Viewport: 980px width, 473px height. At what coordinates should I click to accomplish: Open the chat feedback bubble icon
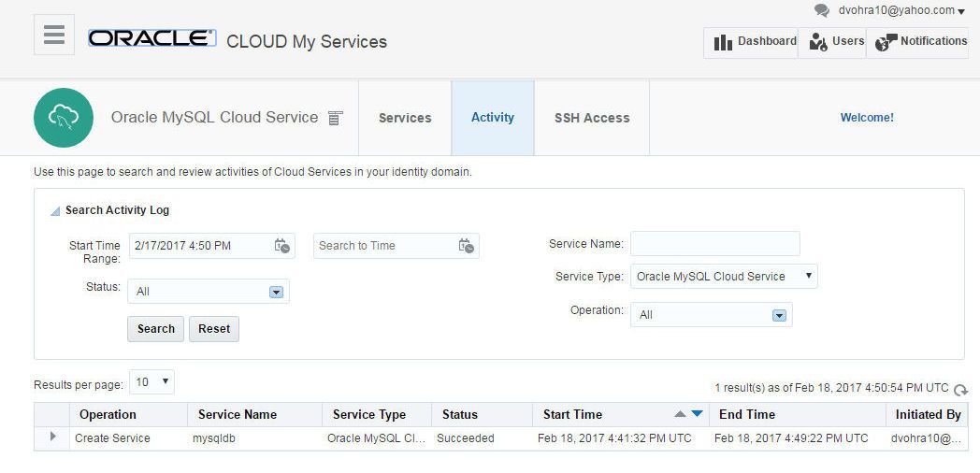(x=822, y=10)
